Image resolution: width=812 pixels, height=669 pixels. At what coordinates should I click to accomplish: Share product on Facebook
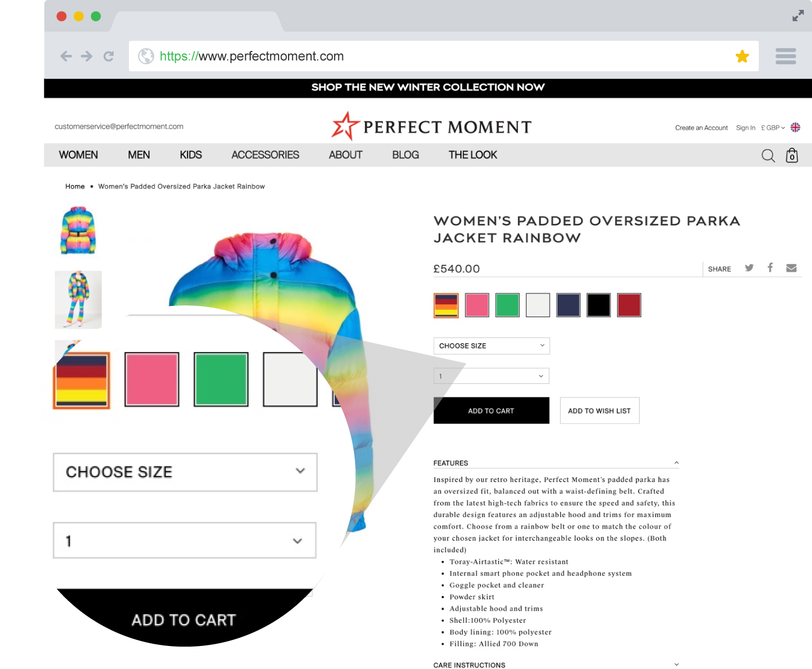click(x=770, y=267)
